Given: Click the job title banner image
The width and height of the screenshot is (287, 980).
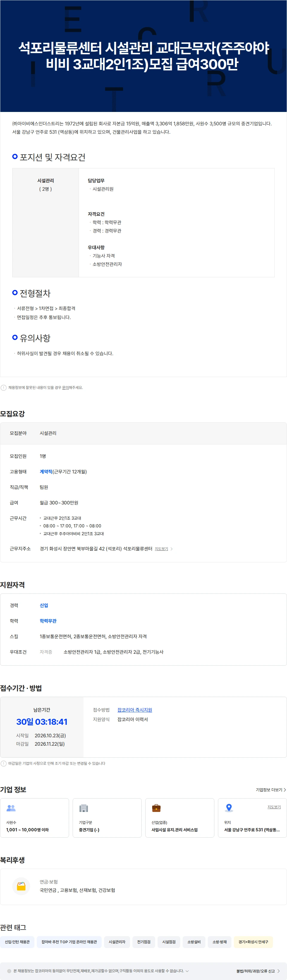Looking at the screenshot, I should (143, 56).
